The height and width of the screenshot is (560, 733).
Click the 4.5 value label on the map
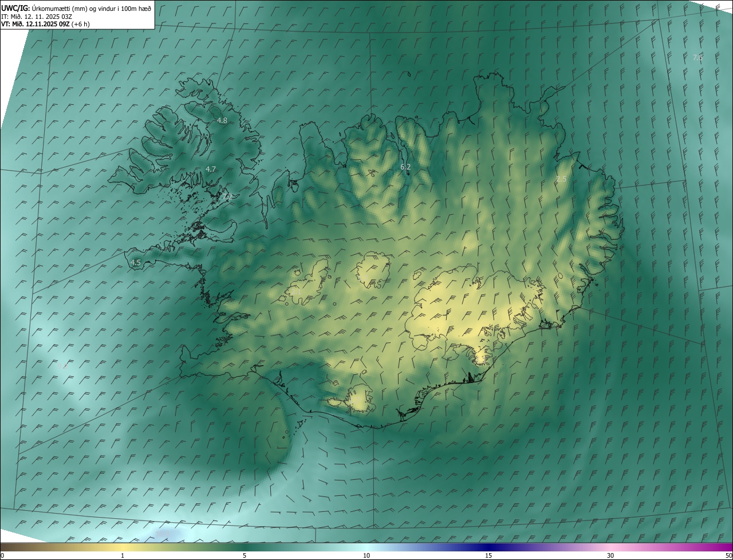tap(136, 262)
